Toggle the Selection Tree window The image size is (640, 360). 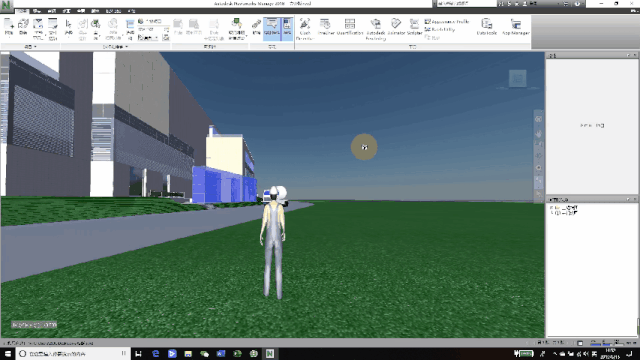tap(130, 29)
